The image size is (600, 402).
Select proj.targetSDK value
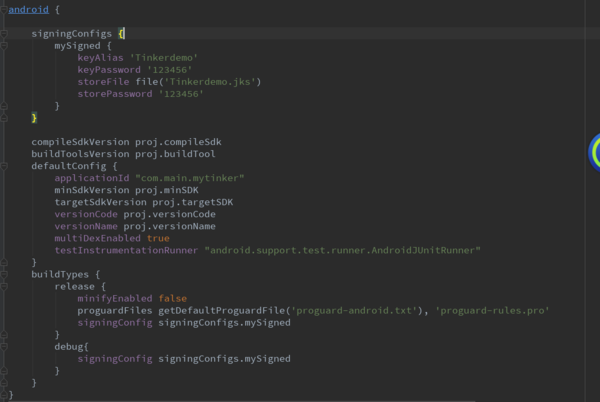click(x=193, y=202)
